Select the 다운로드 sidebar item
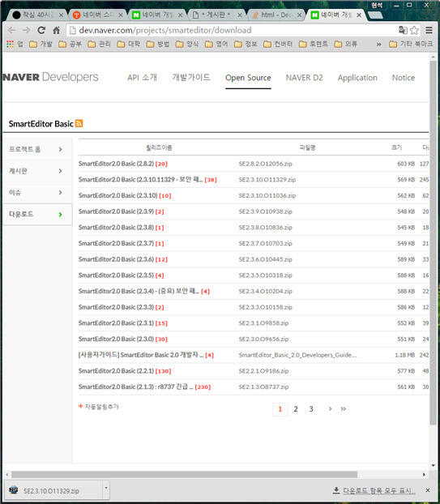This screenshot has height=504, width=440. point(37,214)
